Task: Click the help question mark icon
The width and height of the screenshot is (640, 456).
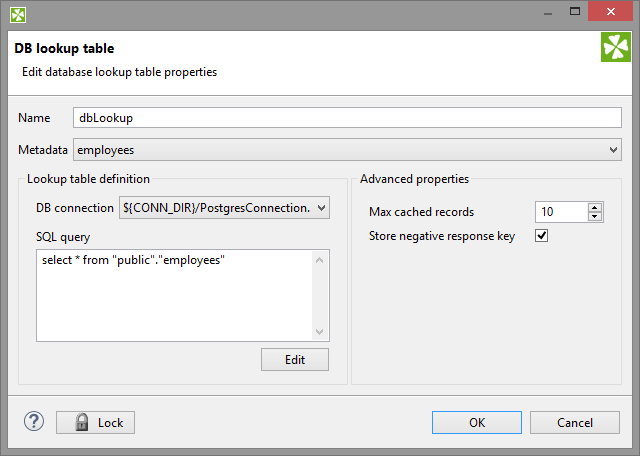Action: 34,422
